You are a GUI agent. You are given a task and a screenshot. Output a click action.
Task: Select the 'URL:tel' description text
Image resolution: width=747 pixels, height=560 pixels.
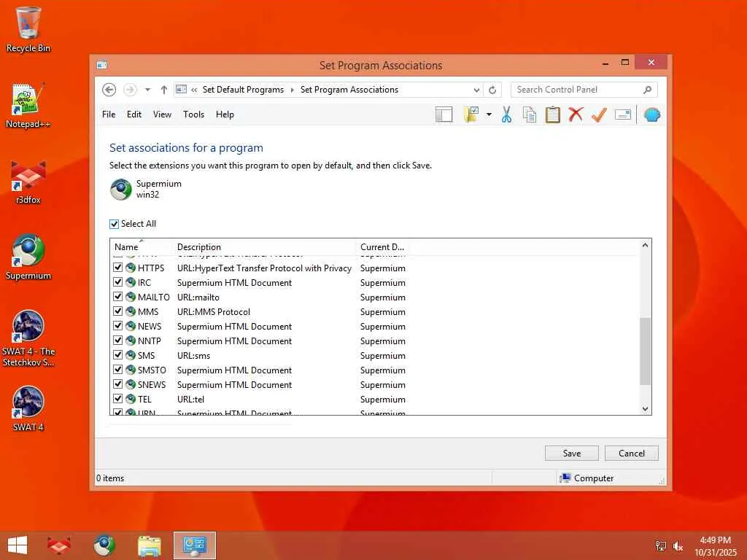[190, 400]
